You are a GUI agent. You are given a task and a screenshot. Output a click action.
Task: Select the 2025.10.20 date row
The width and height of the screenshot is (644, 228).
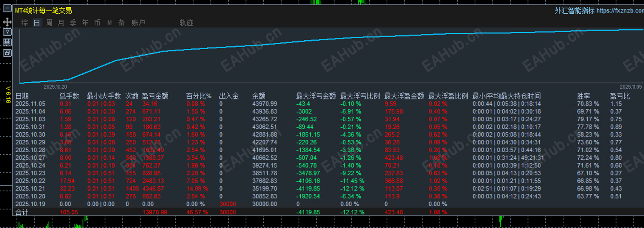click(x=30, y=196)
